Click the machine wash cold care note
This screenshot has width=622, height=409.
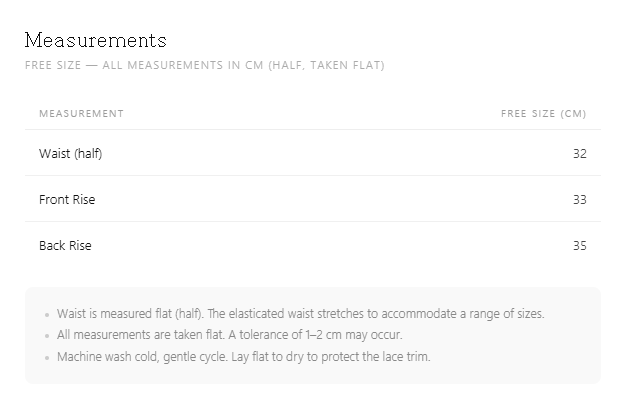tap(244, 357)
